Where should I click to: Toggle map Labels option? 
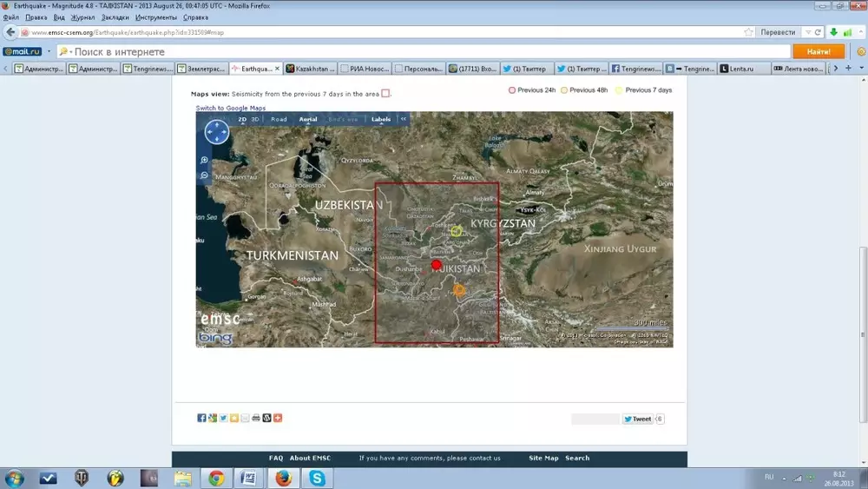click(381, 119)
